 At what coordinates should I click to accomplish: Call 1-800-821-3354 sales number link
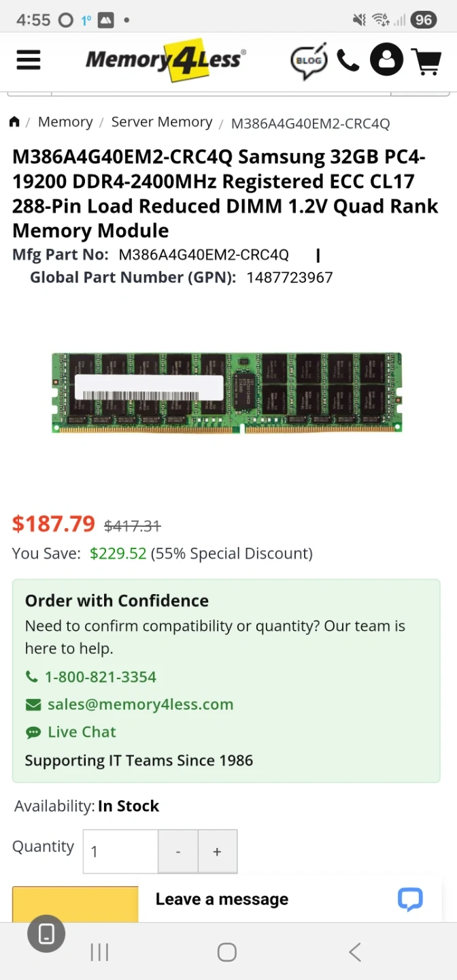[x=100, y=677]
